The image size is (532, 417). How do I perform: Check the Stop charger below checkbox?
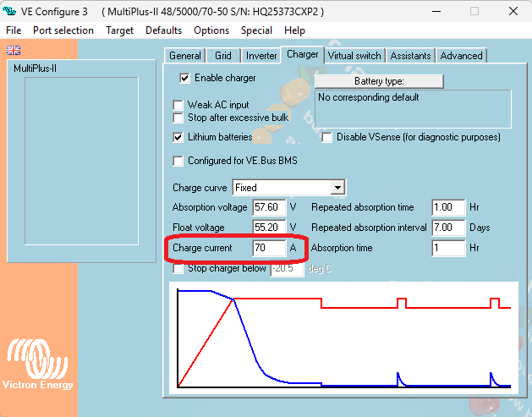(178, 268)
